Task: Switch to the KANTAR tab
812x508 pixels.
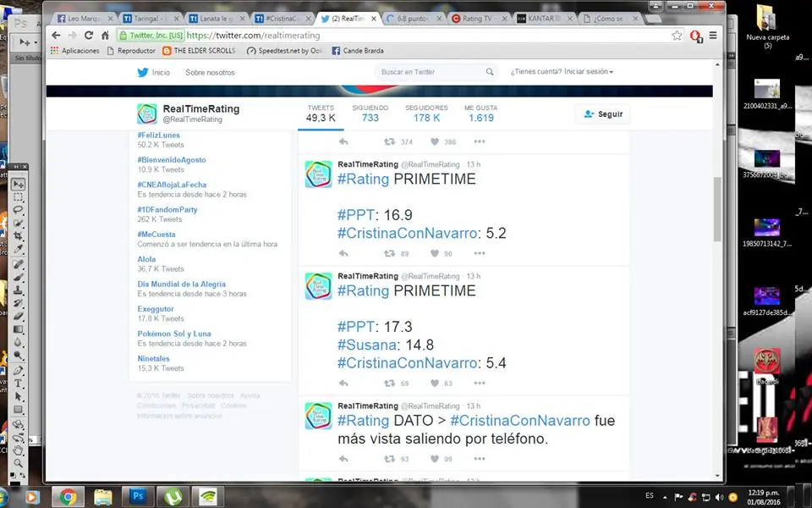Action: coord(543,18)
